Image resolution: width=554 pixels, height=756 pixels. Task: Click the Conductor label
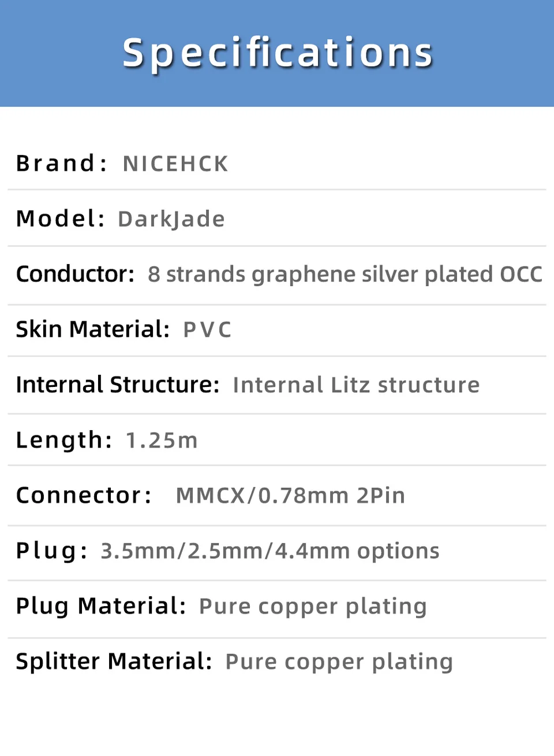pyautogui.click(x=75, y=274)
